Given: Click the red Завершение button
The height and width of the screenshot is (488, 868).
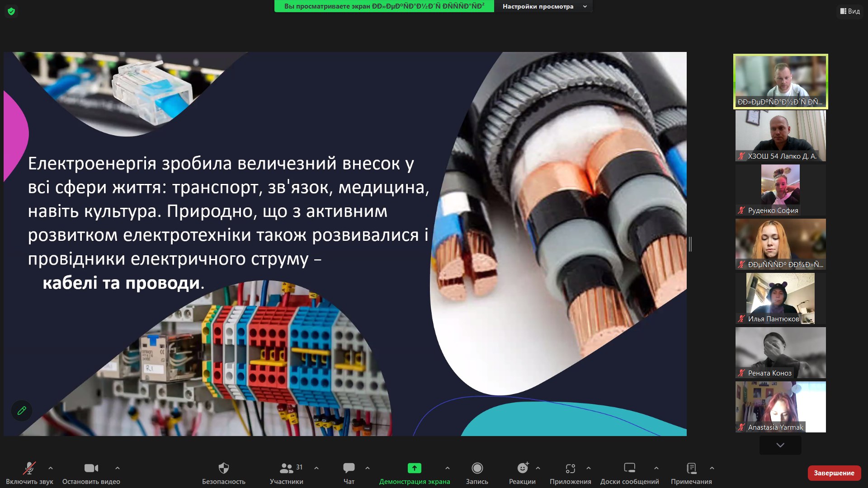Looking at the screenshot, I should [834, 473].
